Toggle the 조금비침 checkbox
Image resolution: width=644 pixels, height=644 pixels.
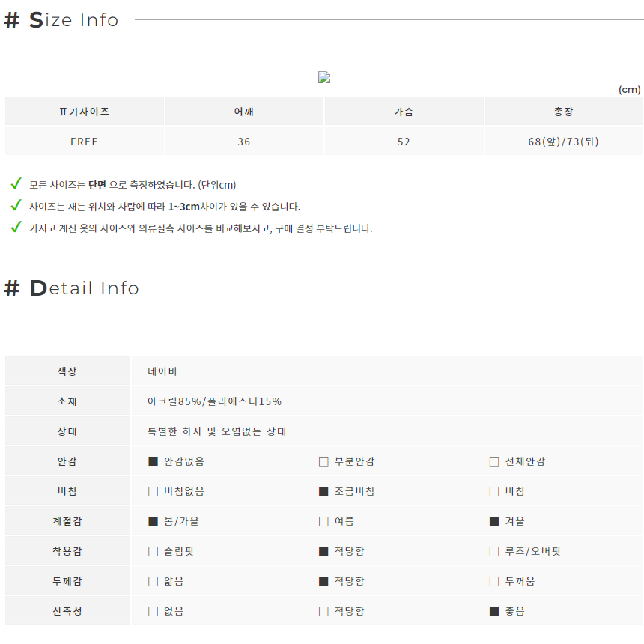tap(323, 491)
